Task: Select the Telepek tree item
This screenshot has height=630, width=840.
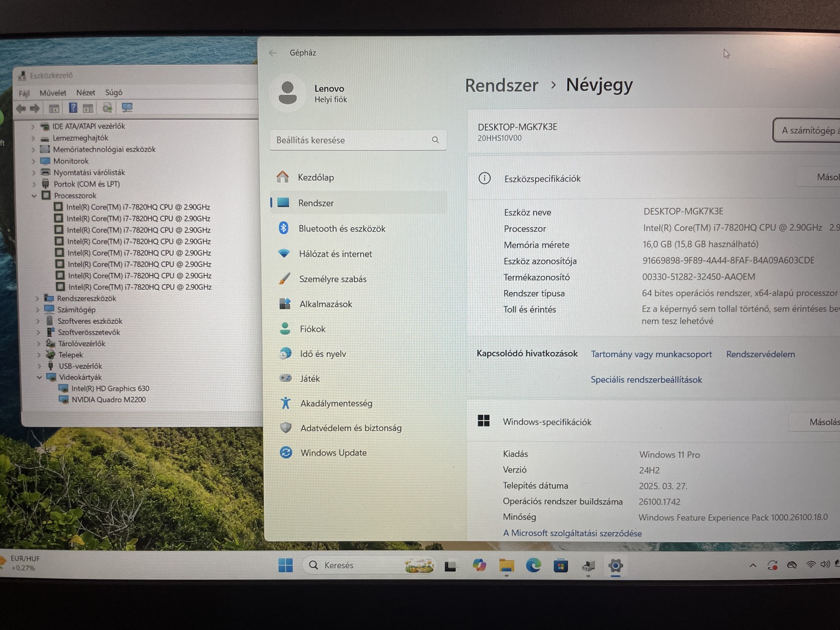Action: pos(70,355)
